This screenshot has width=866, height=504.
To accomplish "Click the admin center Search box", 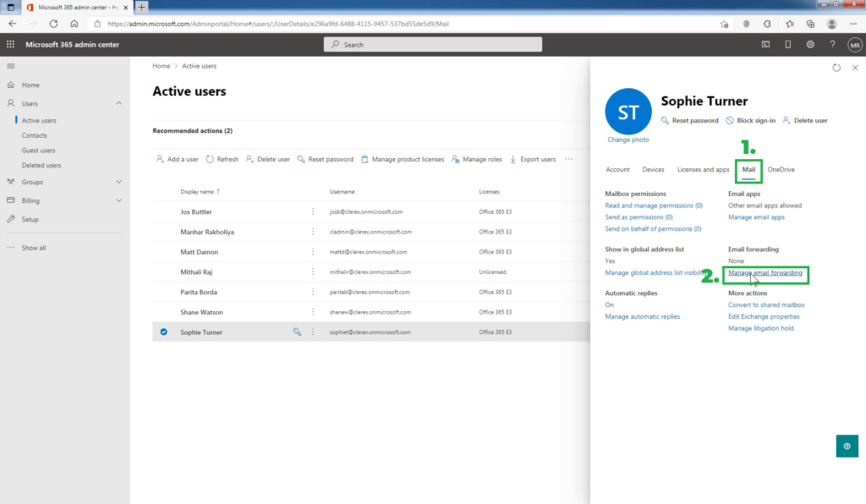I will tap(432, 45).
